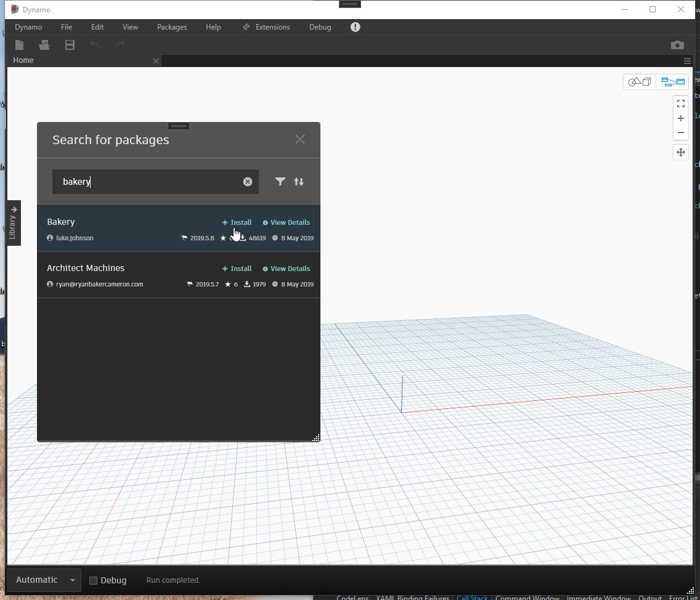Image resolution: width=700 pixels, height=600 pixels.
Task: Click the zoom to fit icon
Action: click(x=680, y=103)
